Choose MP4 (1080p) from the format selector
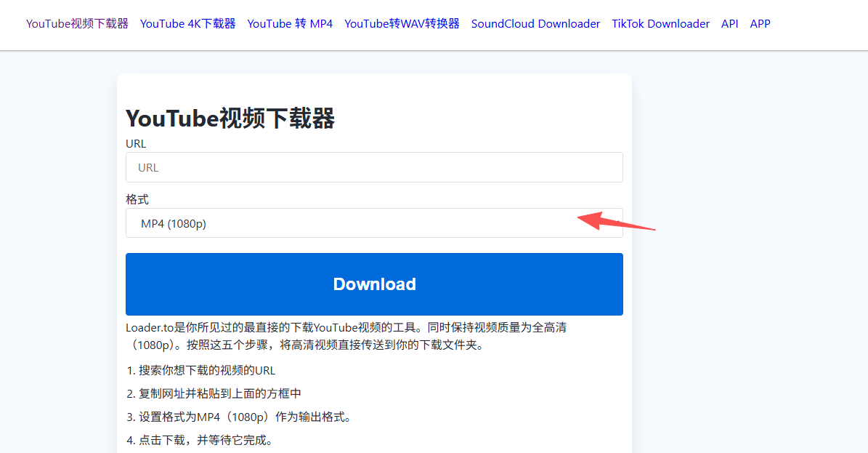Viewport: 868px width, 453px height. click(374, 223)
